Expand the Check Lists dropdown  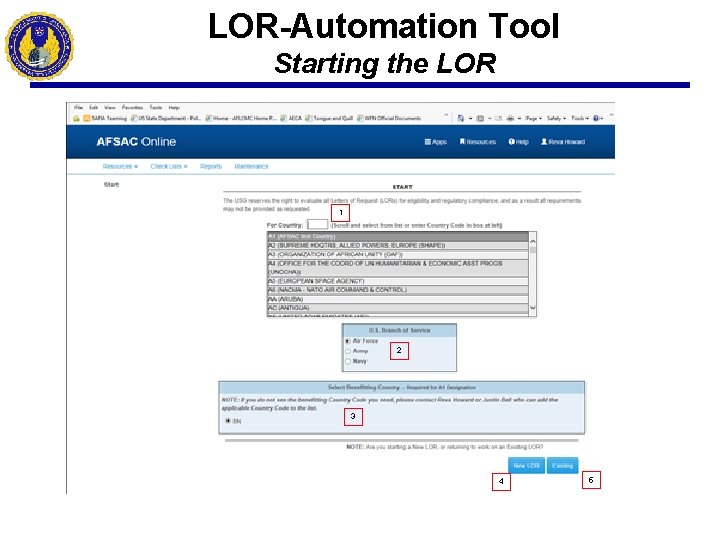[169, 166]
